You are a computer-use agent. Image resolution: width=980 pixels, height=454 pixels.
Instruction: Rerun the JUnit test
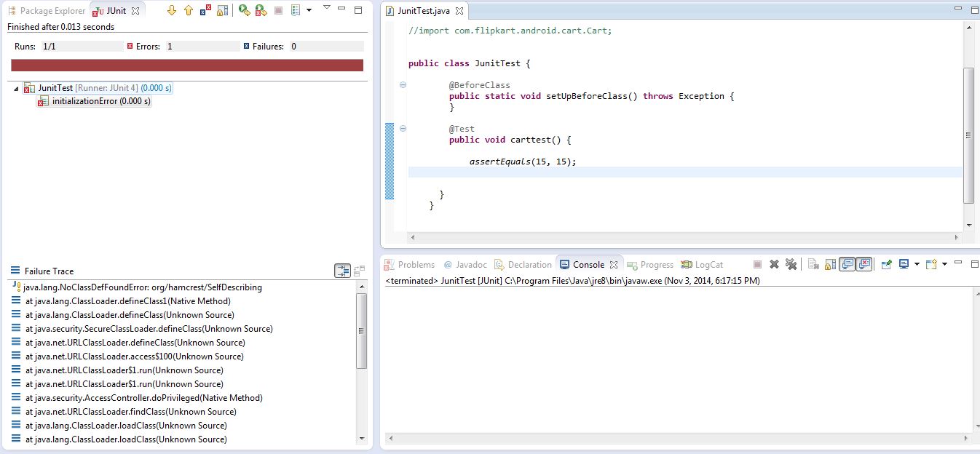coord(245,10)
